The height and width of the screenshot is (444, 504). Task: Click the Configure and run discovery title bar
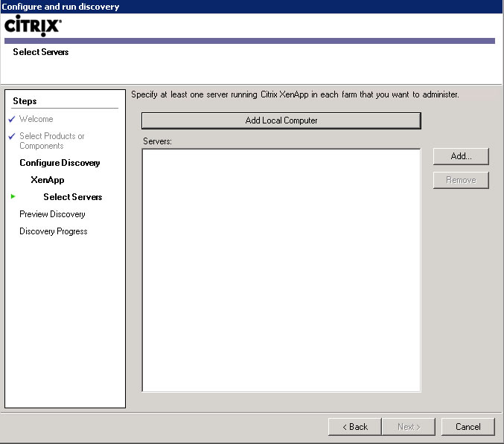point(252,7)
